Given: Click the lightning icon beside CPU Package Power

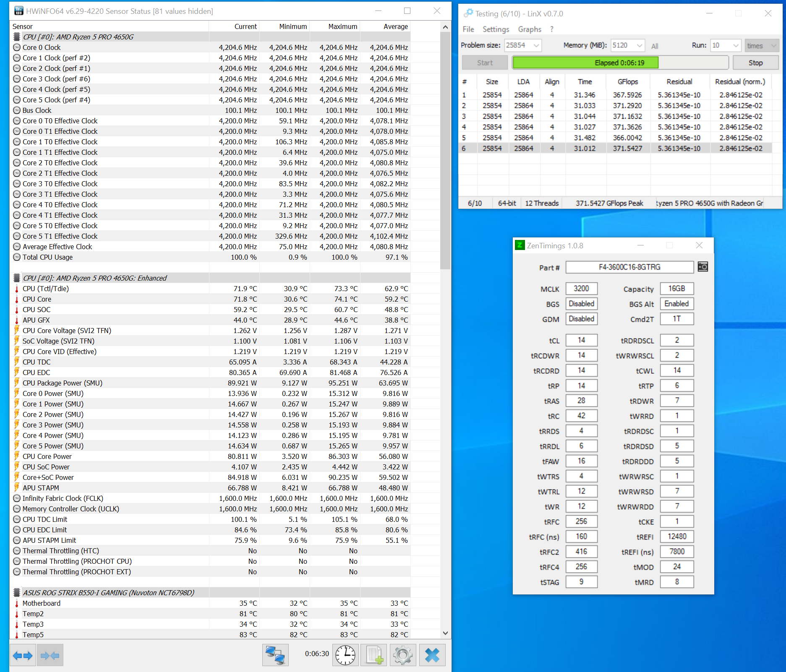Looking at the screenshot, I should tap(17, 383).
